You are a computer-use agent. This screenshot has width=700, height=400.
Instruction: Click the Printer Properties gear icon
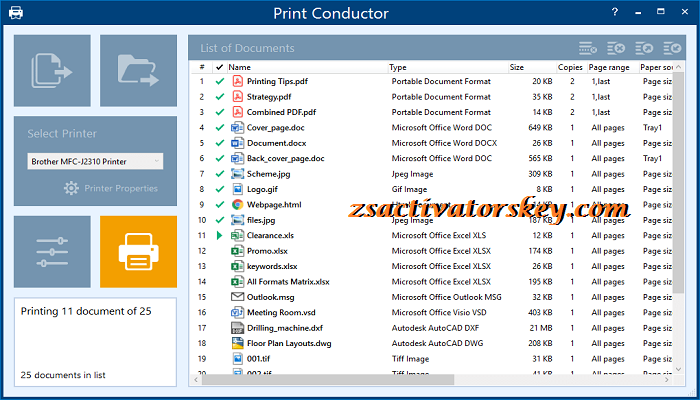pos(71,188)
